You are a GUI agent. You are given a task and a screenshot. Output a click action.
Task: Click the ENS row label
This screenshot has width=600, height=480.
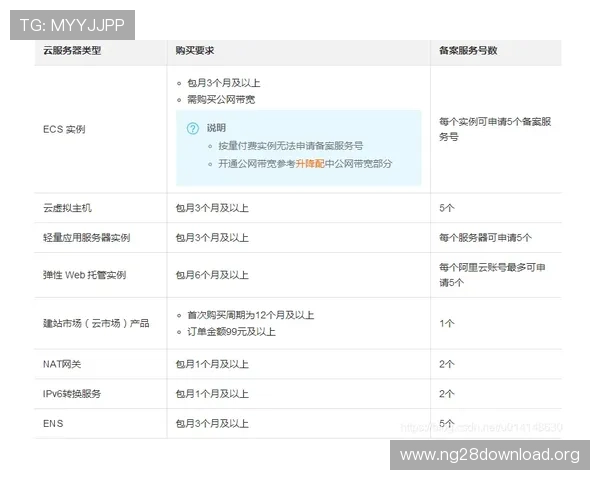[x=53, y=424]
